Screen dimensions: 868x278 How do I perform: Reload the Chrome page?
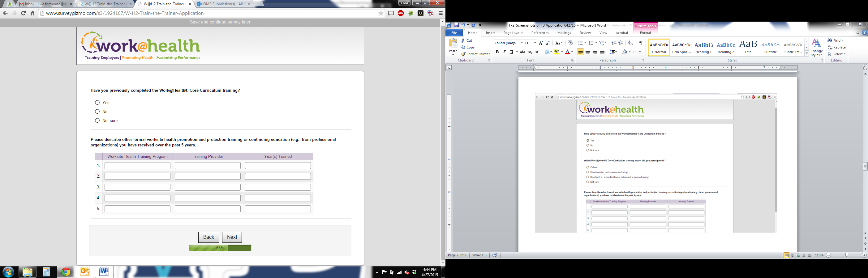pos(23,13)
